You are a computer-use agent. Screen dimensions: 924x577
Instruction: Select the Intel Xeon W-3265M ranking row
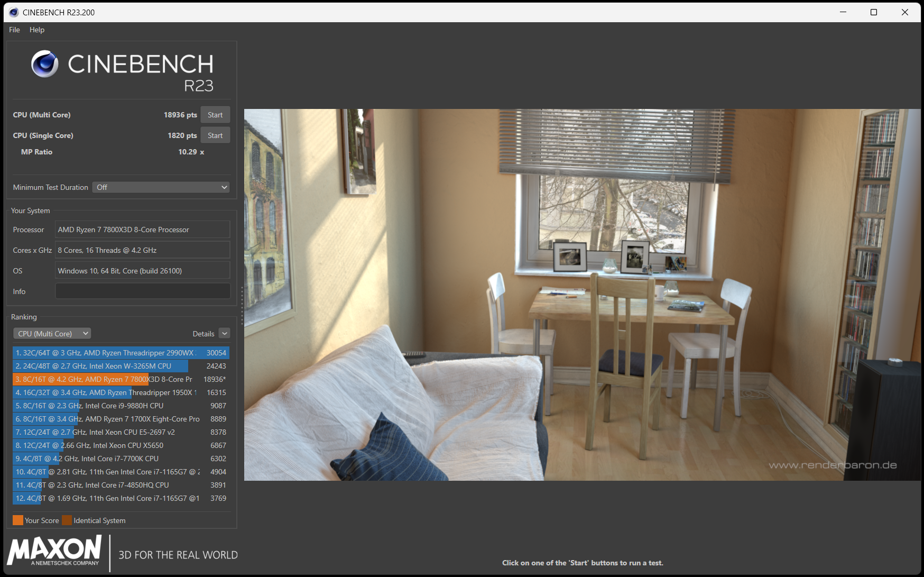tap(121, 366)
